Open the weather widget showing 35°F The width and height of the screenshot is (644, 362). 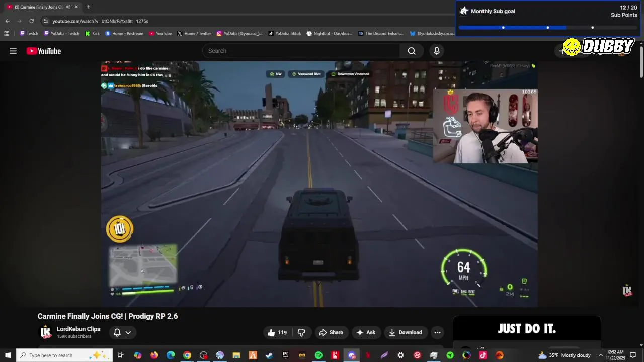[565, 355]
